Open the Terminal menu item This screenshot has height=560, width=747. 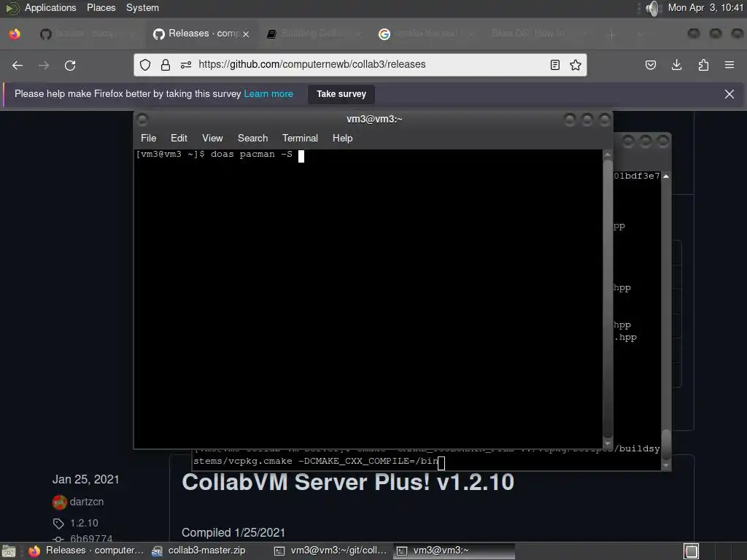click(300, 138)
